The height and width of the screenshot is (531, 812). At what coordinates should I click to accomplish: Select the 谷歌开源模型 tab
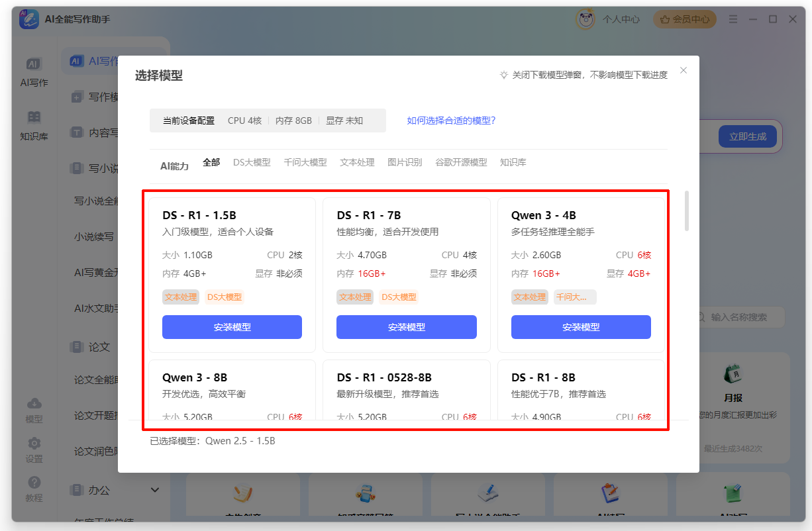click(x=460, y=162)
